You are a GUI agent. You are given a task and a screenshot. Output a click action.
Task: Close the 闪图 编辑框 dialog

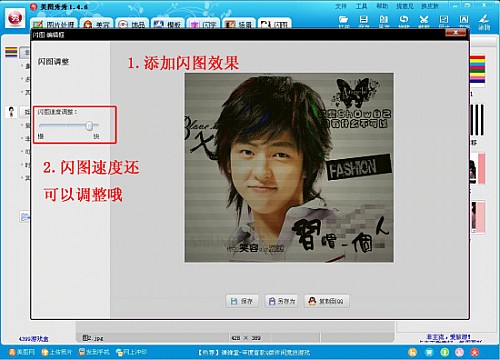pos(456,32)
